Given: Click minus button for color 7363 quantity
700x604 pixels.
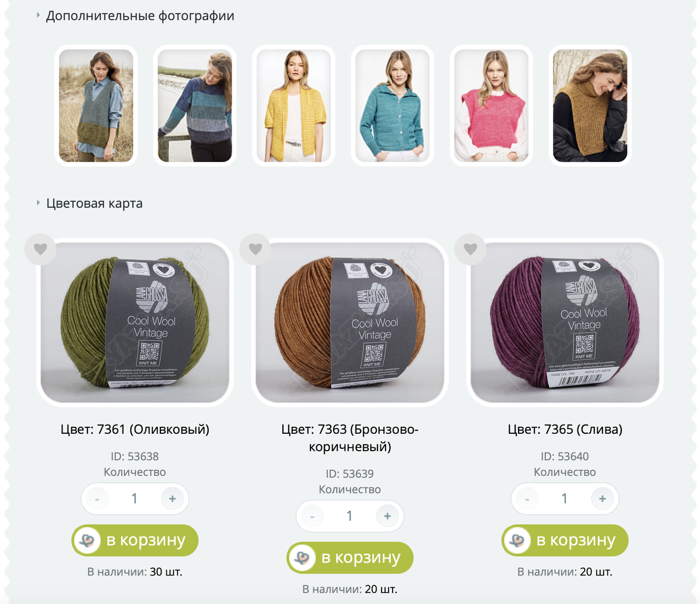Looking at the screenshot, I should pos(312,517).
